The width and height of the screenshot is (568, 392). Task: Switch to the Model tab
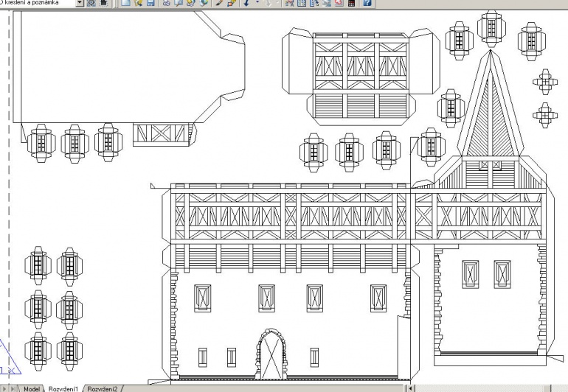(31, 389)
